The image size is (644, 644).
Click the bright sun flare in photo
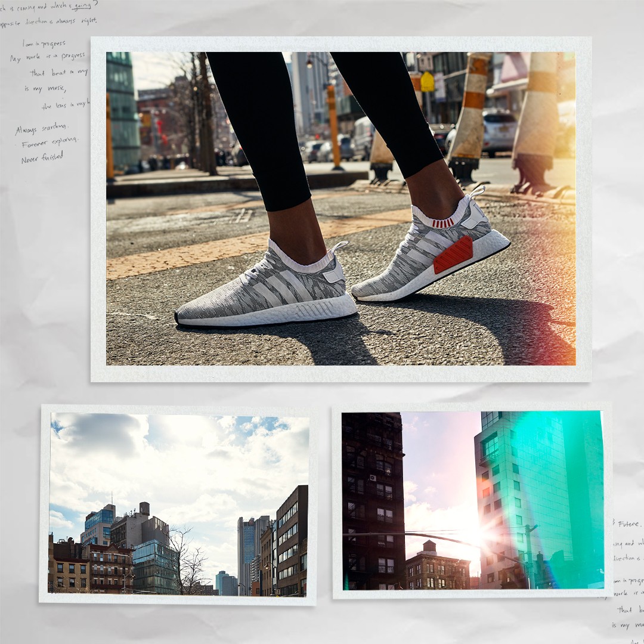click(481, 532)
